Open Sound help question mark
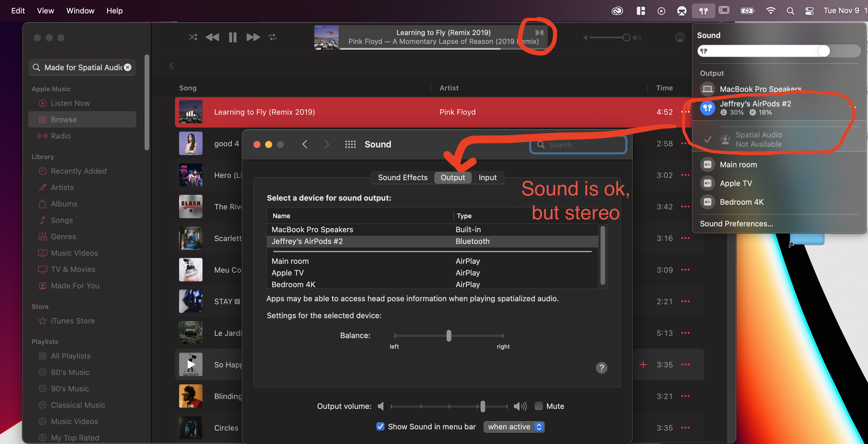The image size is (868, 444). 601,368
